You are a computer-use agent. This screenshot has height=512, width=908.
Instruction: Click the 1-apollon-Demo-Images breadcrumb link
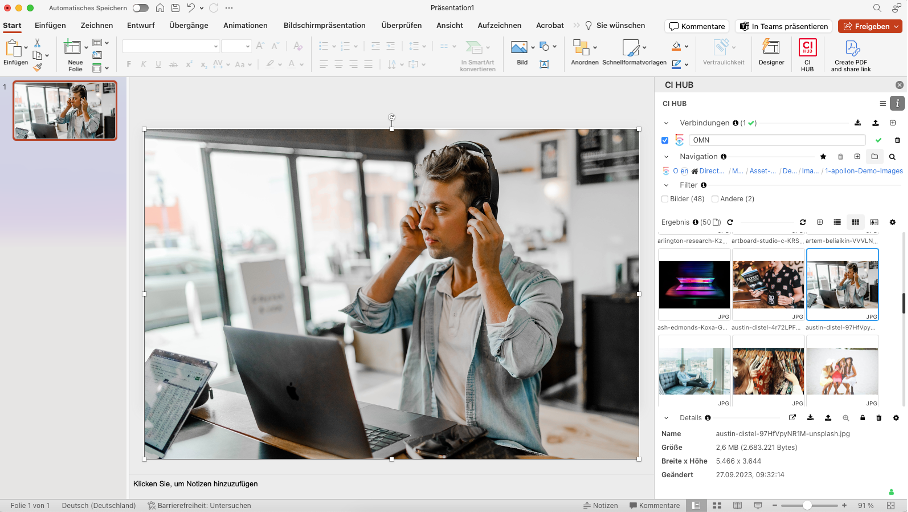(x=863, y=171)
